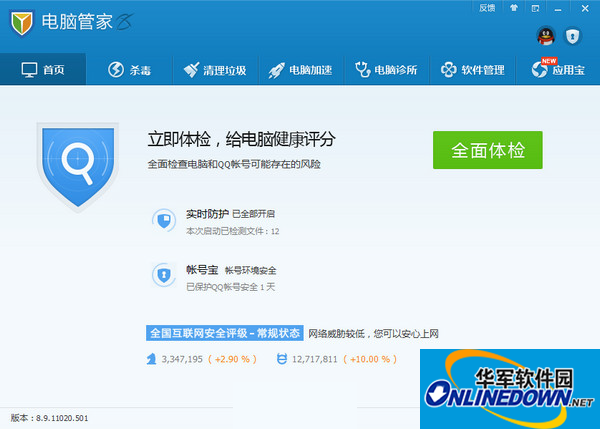Click the QQ penguin account icon
This screenshot has width=600, height=429.
pyautogui.click(x=546, y=36)
